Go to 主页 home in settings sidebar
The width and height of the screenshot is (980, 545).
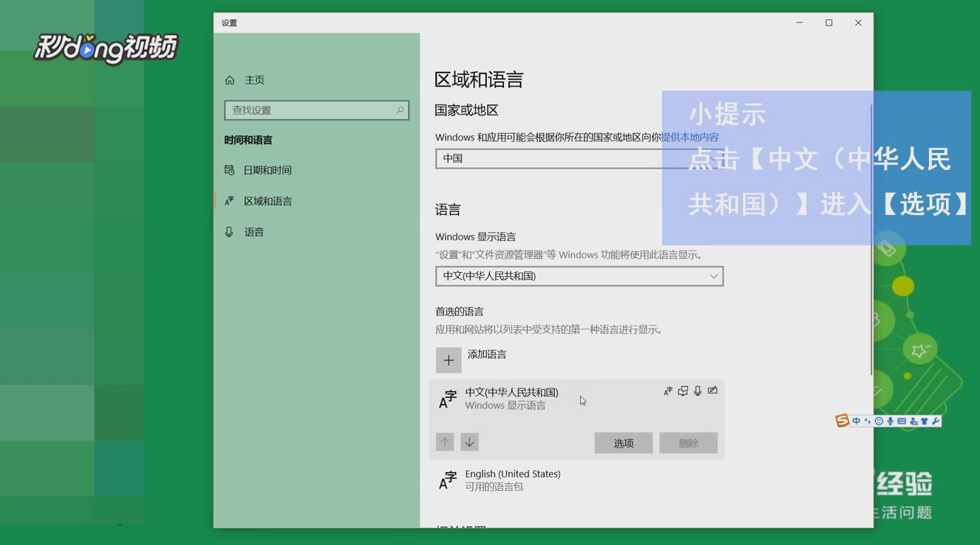[x=245, y=80]
